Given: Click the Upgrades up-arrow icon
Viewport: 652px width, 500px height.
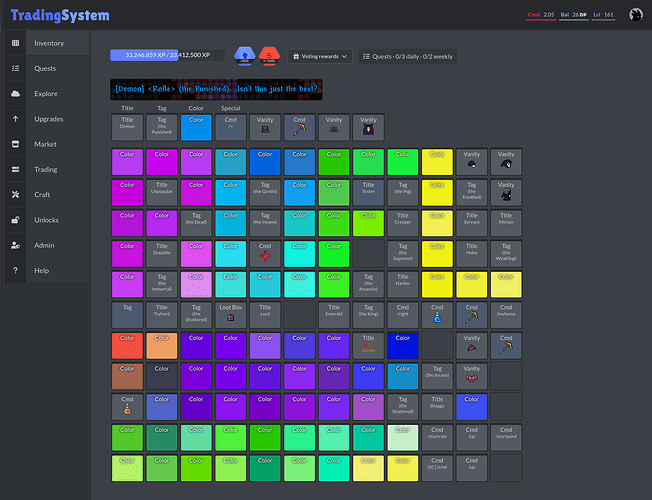Looking at the screenshot, I should click(15, 119).
